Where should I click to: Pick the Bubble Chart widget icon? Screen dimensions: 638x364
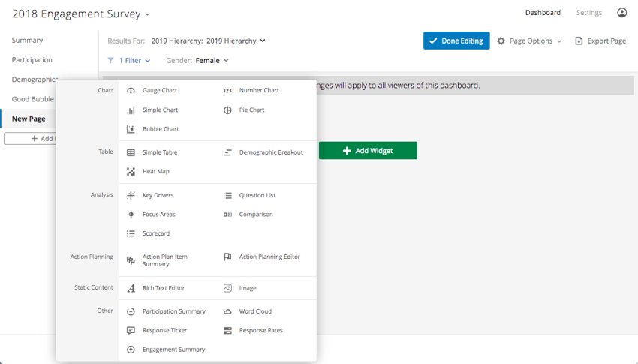point(131,129)
